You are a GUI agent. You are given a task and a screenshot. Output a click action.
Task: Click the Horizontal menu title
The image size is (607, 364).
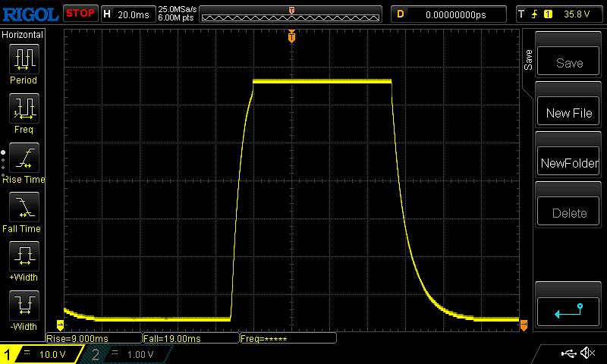tap(23, 35)
